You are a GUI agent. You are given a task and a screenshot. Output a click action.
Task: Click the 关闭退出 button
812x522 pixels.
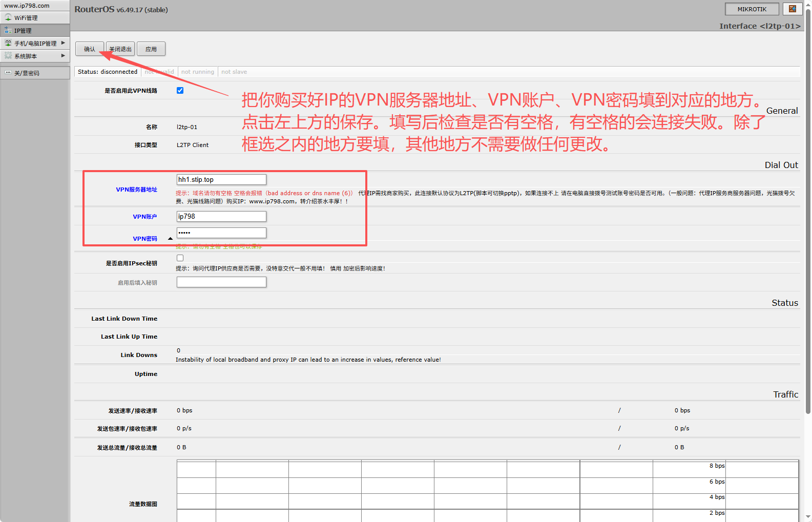tap(120, 49)
